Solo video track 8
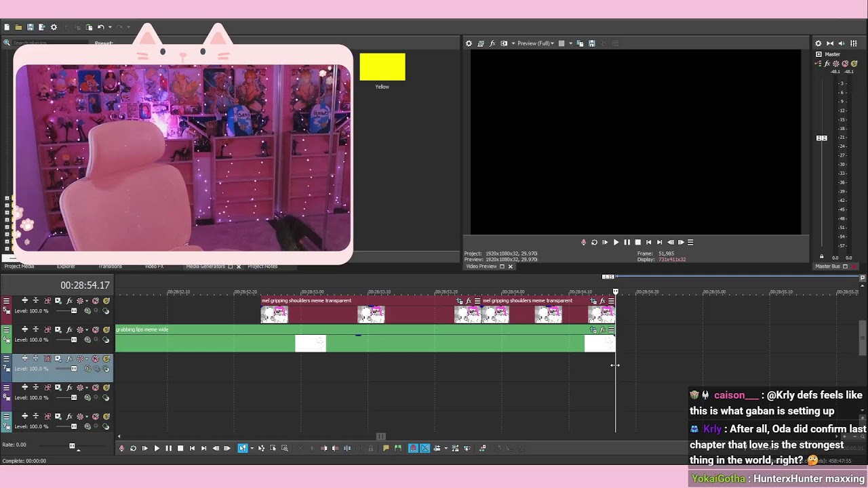This screenshot has height=488, width=868. [106, 388]
